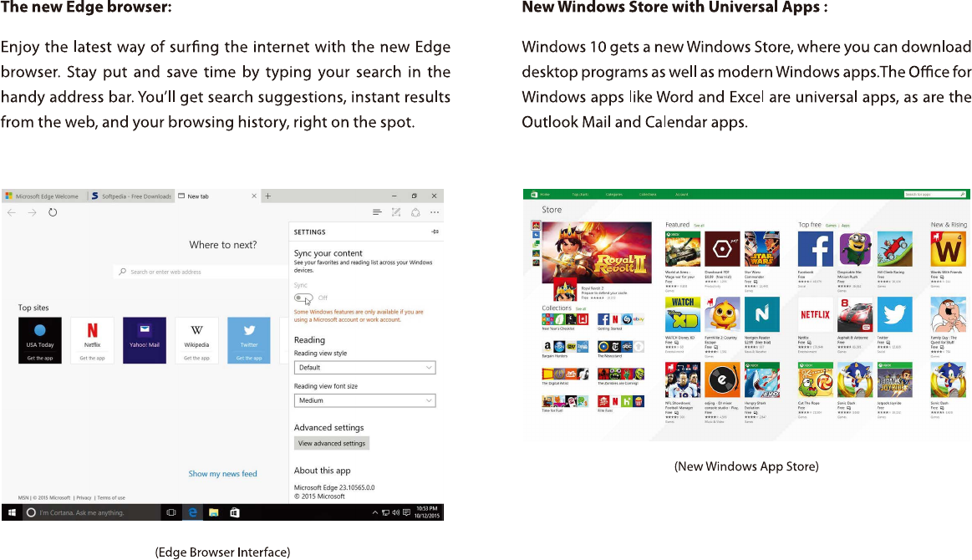Click the volume icon in system tray
Screen dimensions: 972x560
[396, 513]
